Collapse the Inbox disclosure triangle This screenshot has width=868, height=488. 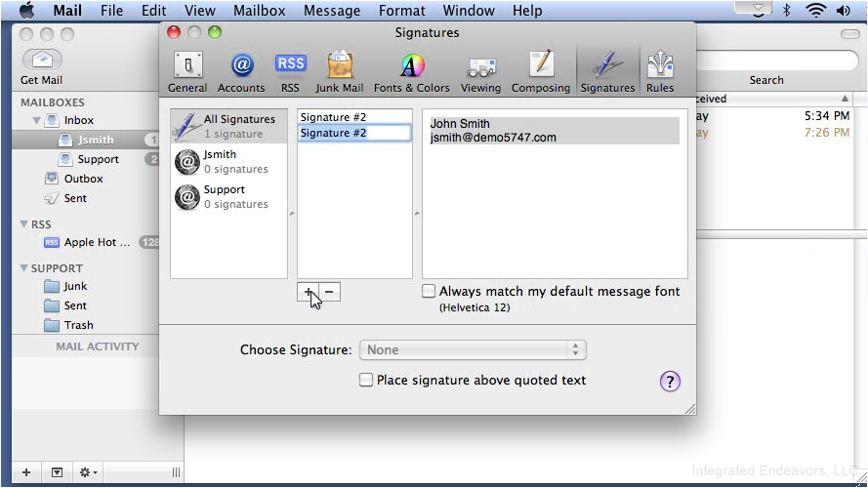pos(36,120)
